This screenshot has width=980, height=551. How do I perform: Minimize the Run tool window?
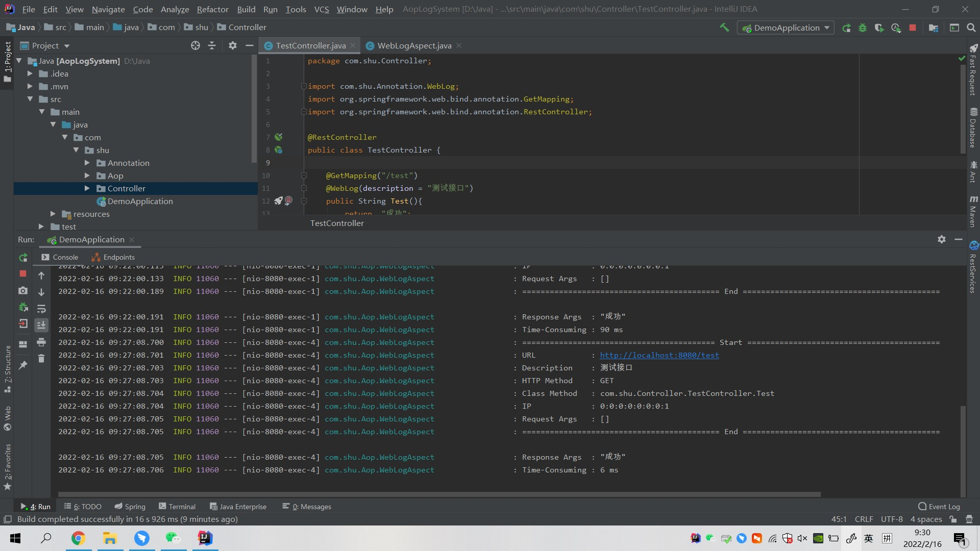click(x=959, y=239)
